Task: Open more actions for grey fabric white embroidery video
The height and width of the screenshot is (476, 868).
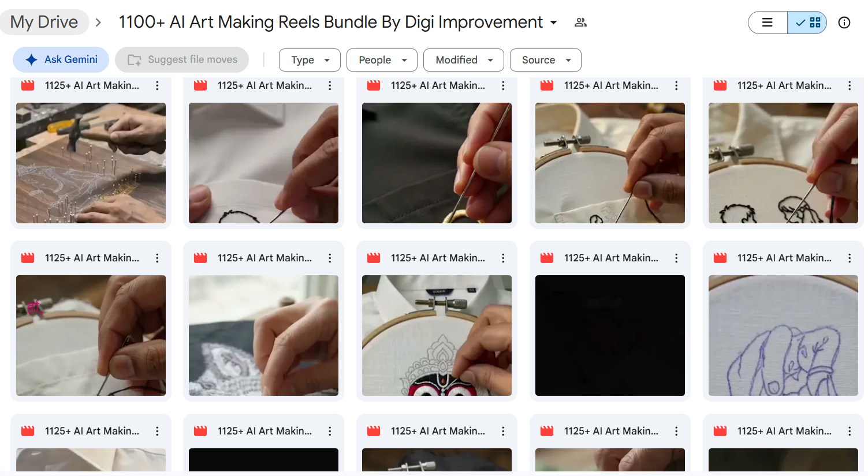Action: (x=330, y=258)
